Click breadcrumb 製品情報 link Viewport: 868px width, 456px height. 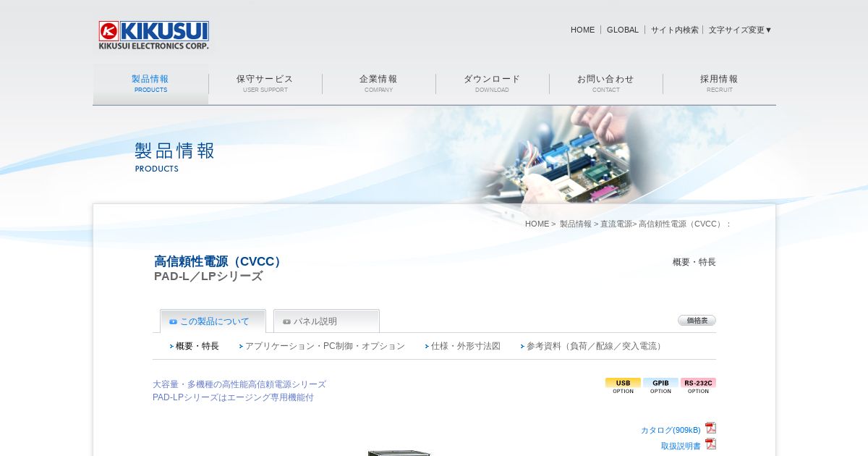click(x=575, y=224)
